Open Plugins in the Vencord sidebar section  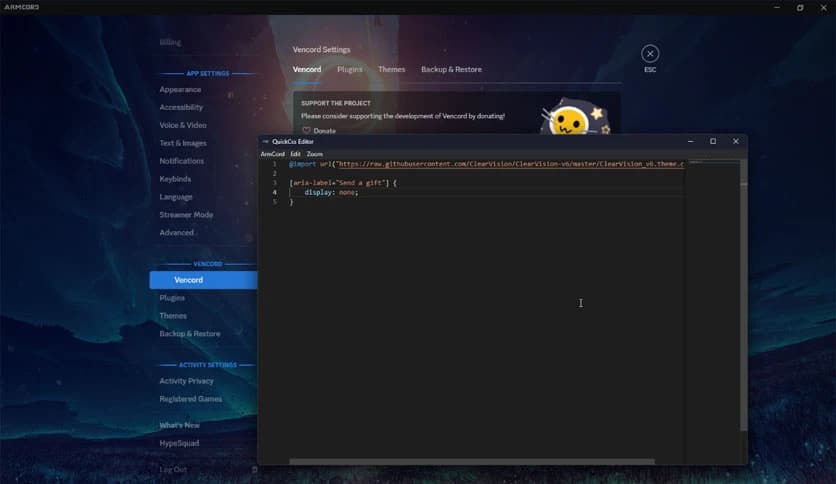click(x=172, y=298)
